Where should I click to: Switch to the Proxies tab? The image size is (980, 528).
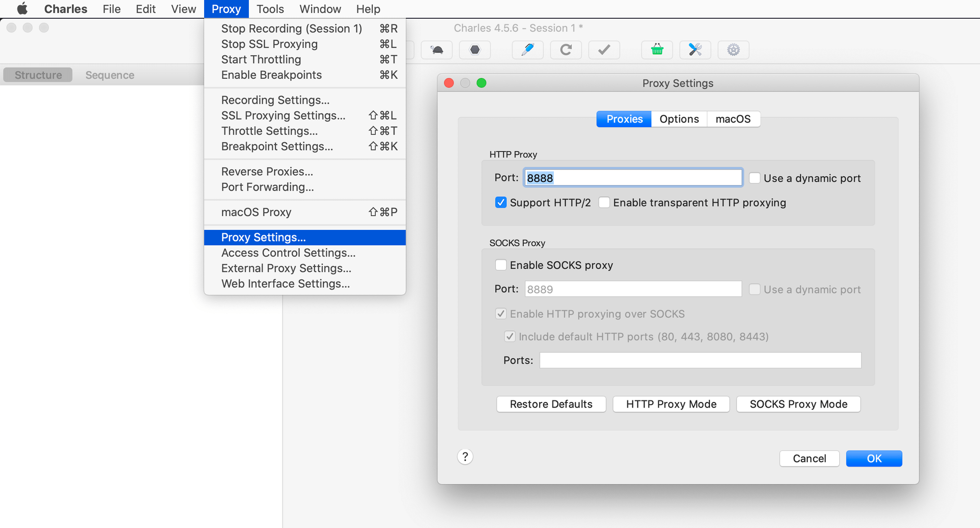coord(624,119)
